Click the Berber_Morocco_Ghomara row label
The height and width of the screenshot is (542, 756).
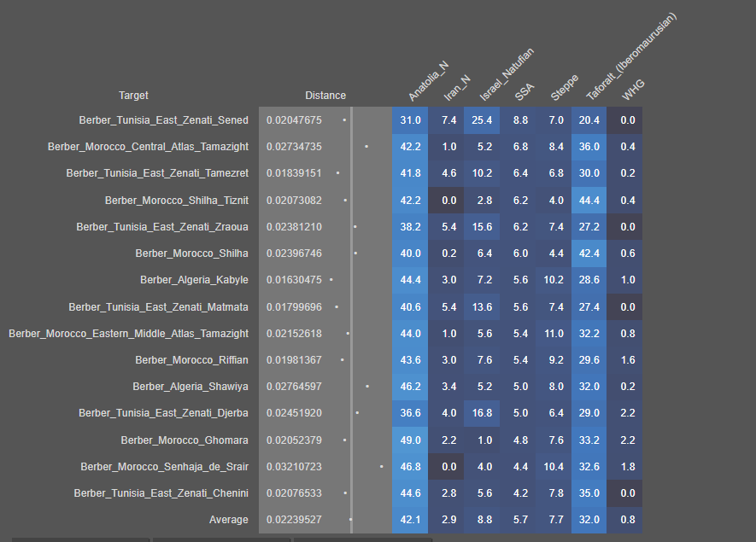tap(185, 440)
